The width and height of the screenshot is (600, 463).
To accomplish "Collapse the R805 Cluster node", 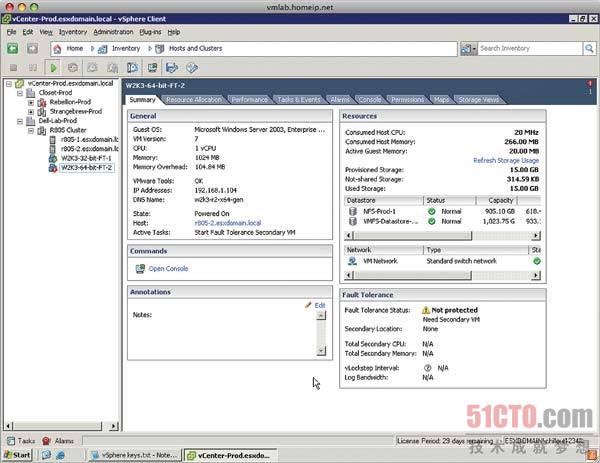I will [31, 130].
